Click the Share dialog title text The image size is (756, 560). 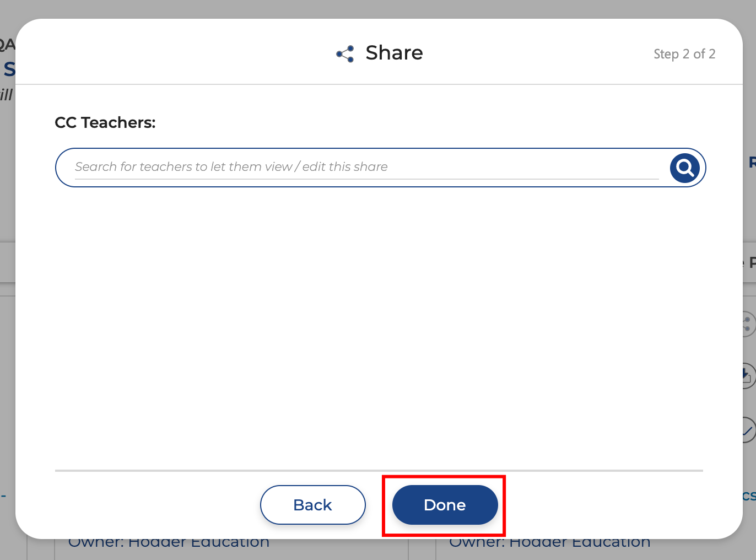pyautogui.click(x=394, y=53)
